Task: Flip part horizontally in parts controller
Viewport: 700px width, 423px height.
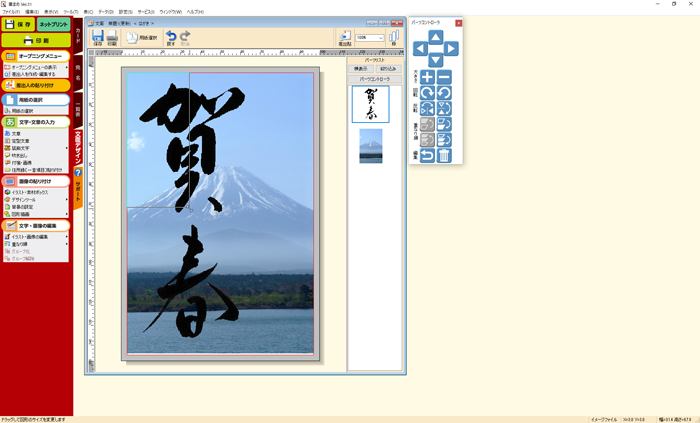Action: pos(428,108)
